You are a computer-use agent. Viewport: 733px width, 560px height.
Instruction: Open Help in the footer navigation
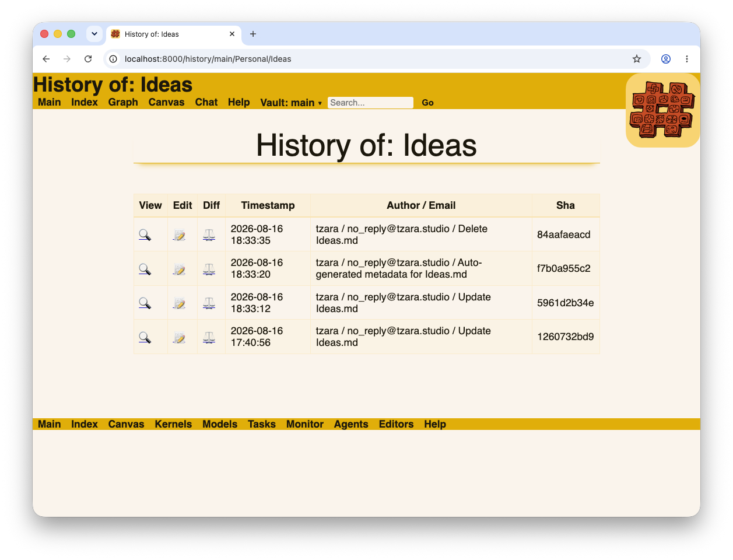pos(435,424)
